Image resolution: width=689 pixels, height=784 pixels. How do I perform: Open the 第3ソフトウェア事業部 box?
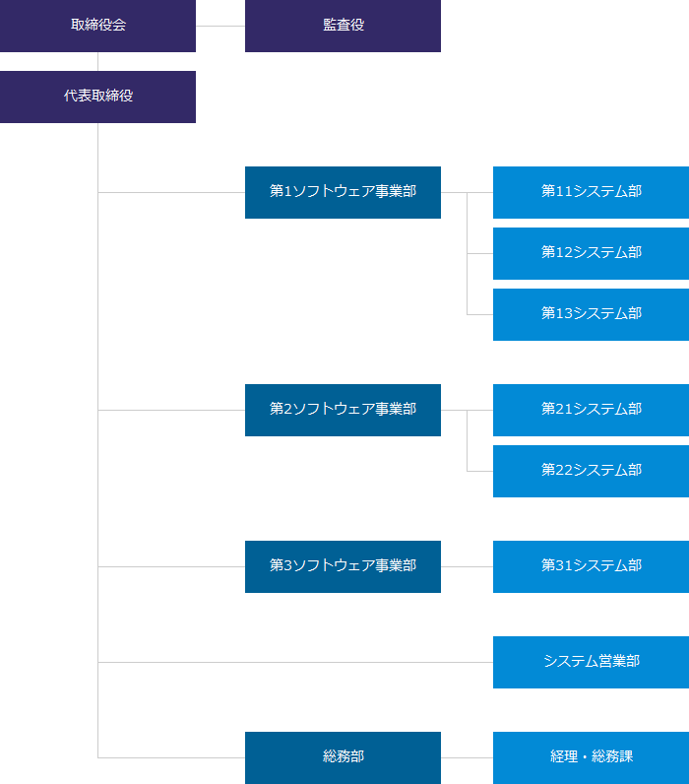[x=343, y=566]
